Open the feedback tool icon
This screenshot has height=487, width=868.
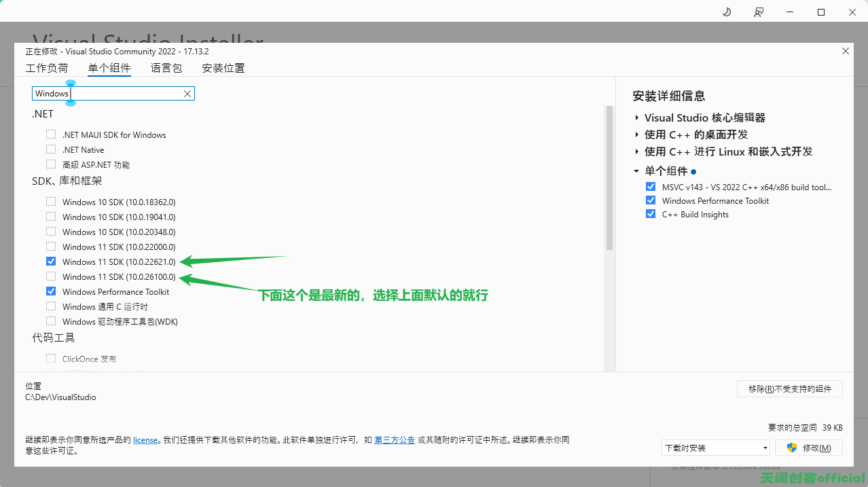tap(758, 12)
